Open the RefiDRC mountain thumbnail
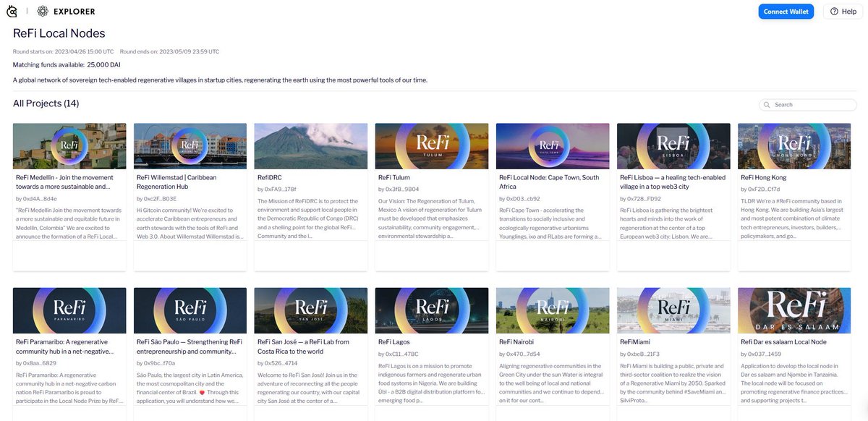This screenshot has height=421, width=868. pyautogui.click(x=311, y=146)
